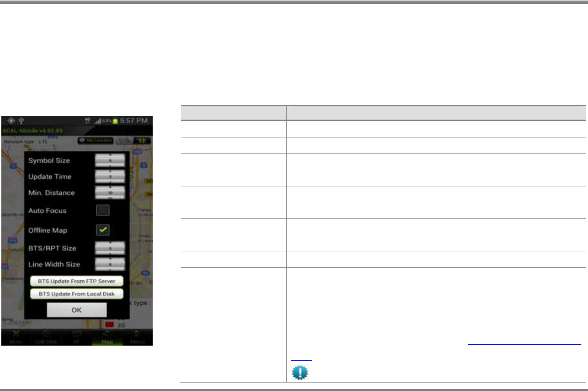588x391 pixels.
Task: Tick the Auto Focus checkbox
Action: pyautogui.click(x=103, y=210)
